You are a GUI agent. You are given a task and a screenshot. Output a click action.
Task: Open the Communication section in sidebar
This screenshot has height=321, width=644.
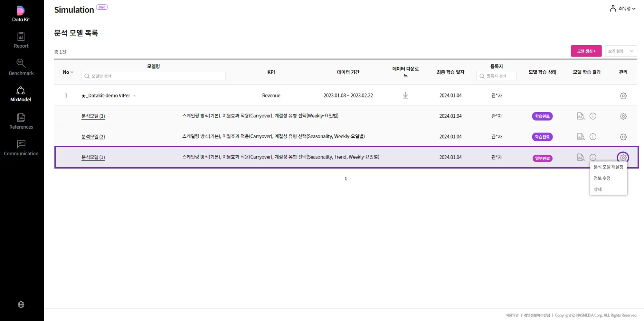click(x=21, y=148)
